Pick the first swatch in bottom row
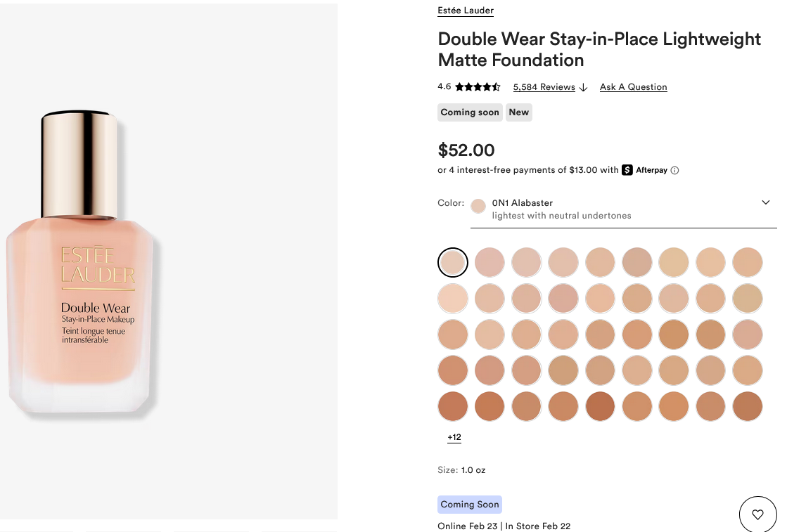Viewport: 787px width, 532px height. (453, 406)
